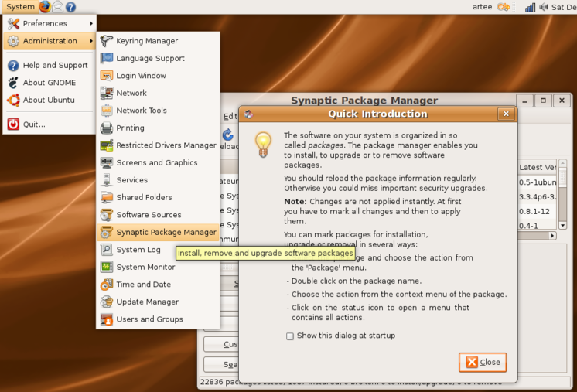Click the Language Support flag icon
Screen dimensions: 577x392
(x=106, y=58)
